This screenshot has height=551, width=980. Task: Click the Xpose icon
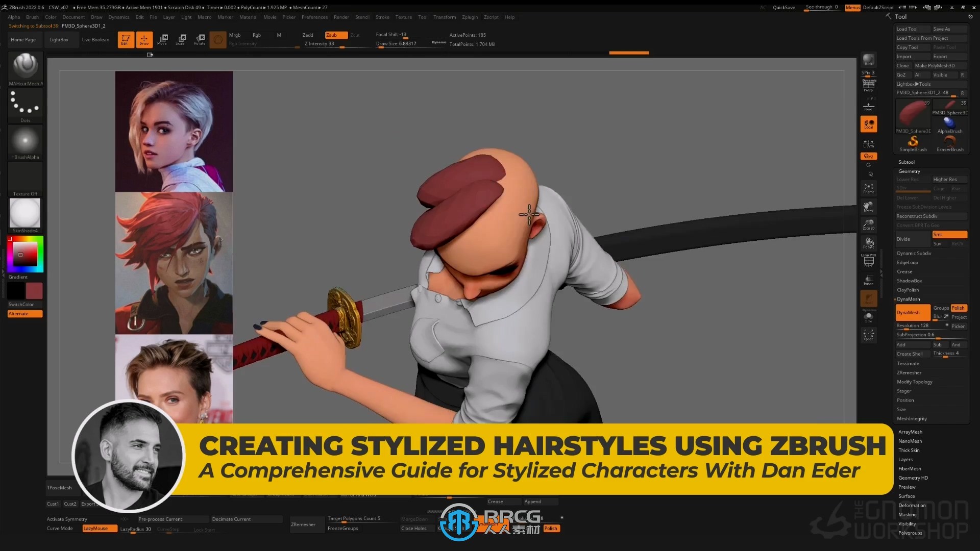pos(868,335)
